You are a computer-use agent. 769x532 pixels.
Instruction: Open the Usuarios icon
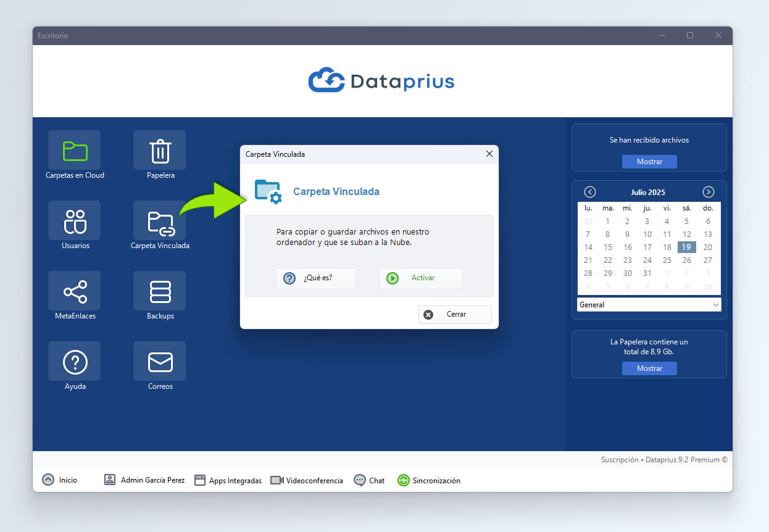[x=75, y=220]
